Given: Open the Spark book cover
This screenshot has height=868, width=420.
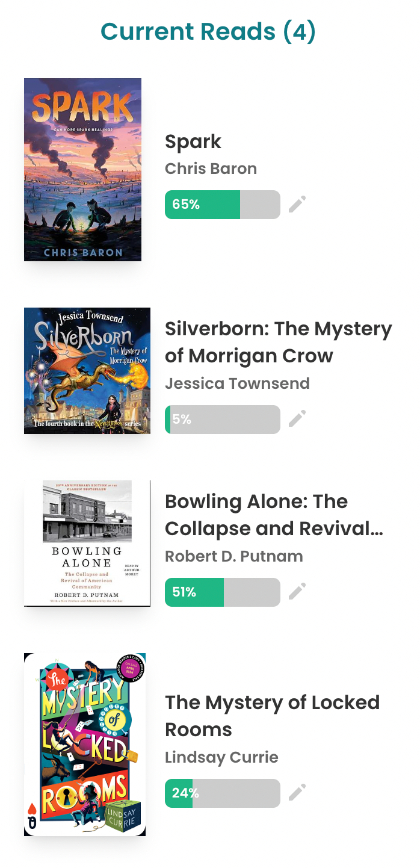Looking at the screenshot, I should pos(82,170).
